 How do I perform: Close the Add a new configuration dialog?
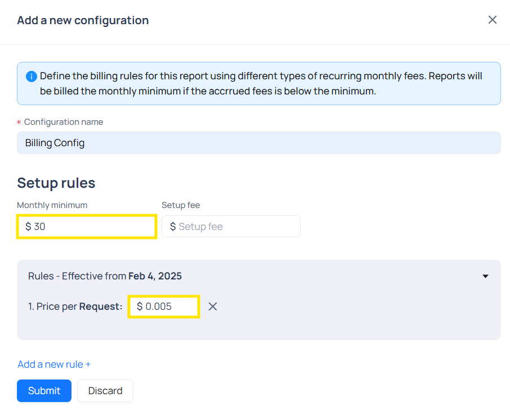point(492,20)
